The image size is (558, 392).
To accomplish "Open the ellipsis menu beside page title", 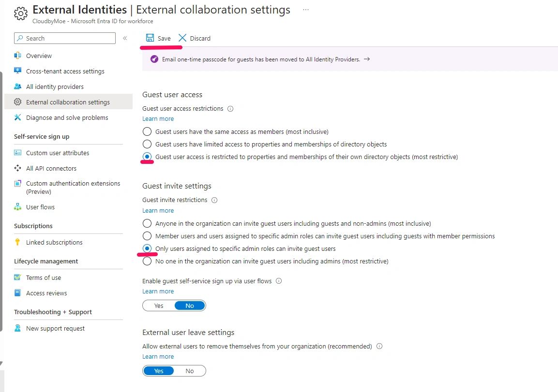I will tap(305, 10).
